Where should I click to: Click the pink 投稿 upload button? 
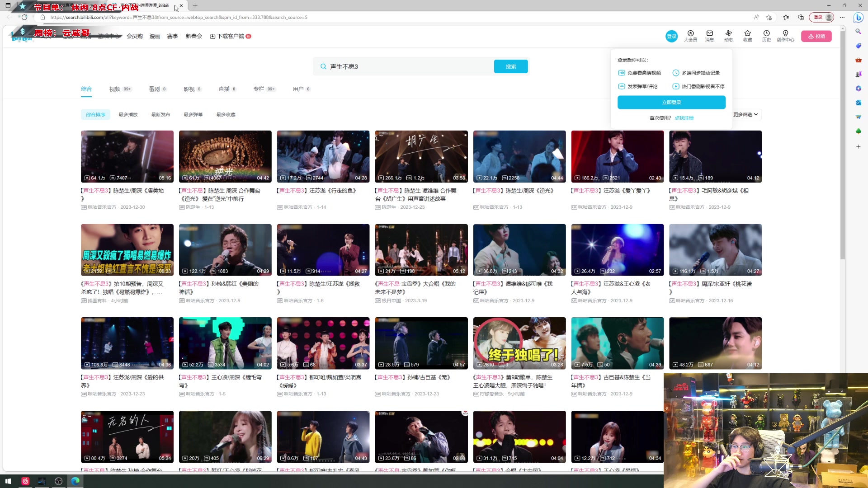pos(816,36)
